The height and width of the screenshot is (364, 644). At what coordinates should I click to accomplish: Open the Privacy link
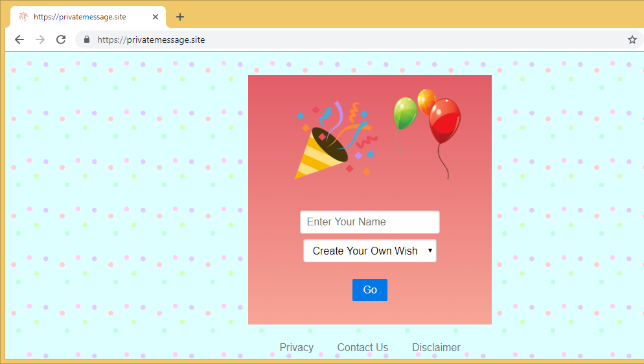click(296, 348)
